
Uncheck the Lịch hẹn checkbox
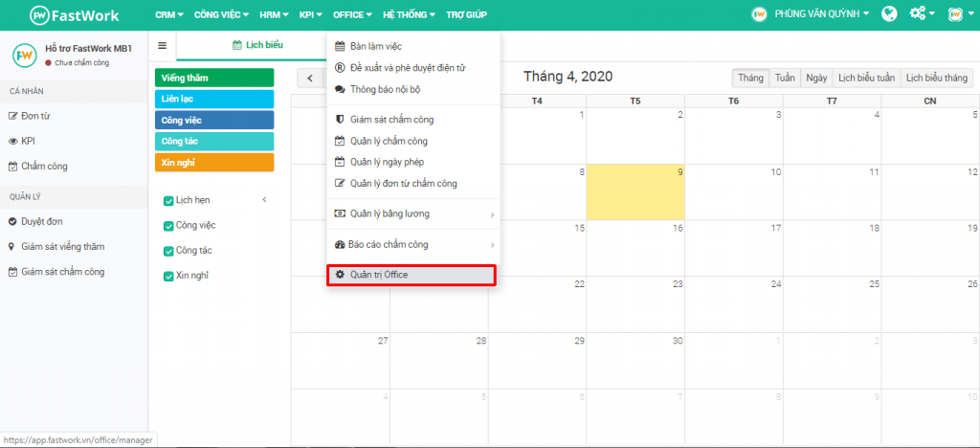(168, 201)
